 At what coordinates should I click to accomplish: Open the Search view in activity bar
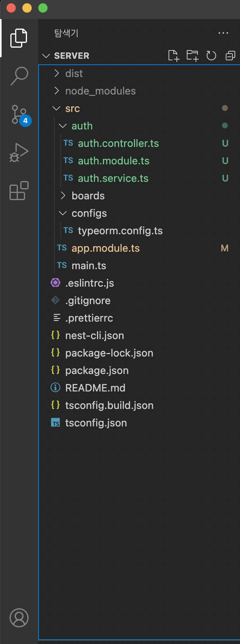coord(19,75)
